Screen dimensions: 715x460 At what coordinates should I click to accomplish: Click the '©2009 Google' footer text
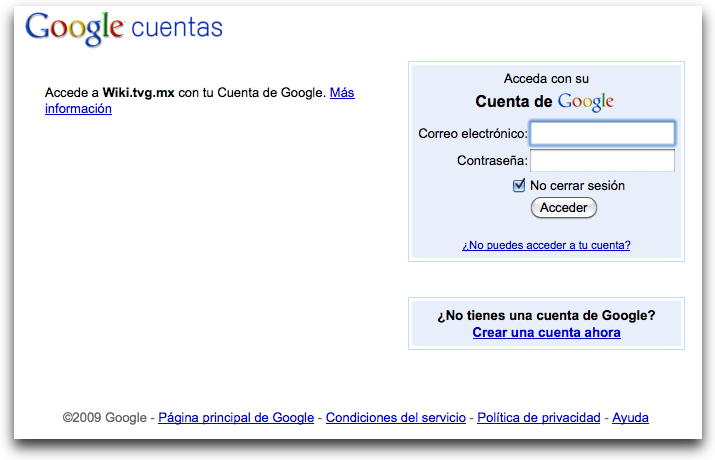pyautogui.click(x=104, y=418)
